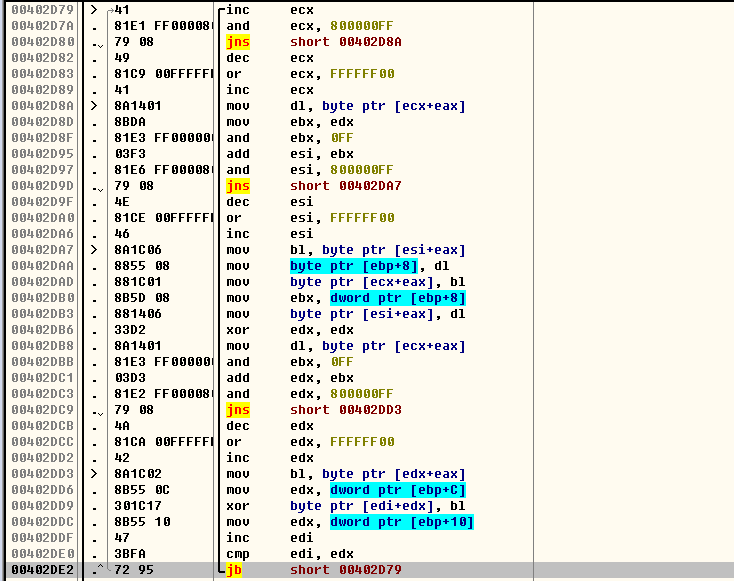Click the short 00402D79 jump destination
734x581 pixels.
pyautogui.click(x=347, y=570)
